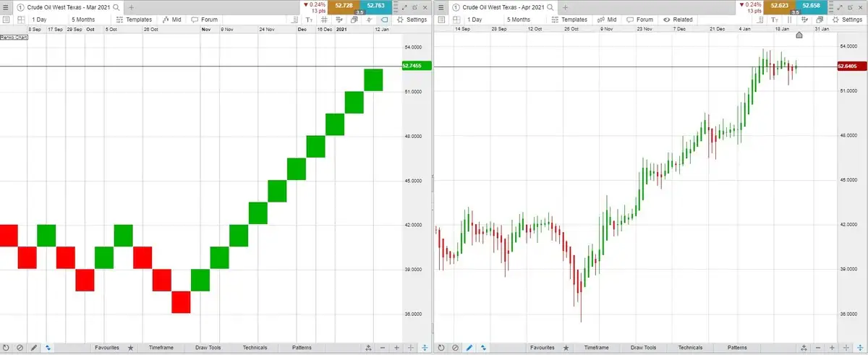868x355 pixels.
Task: Click the 52.728 sell price button
Action: tap(344, 6)
